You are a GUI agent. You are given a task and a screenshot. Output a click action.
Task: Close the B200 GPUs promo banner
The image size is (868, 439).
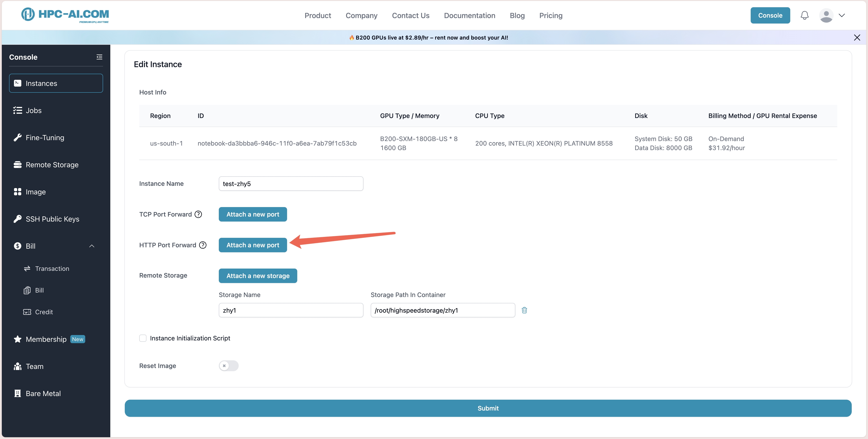(x=857, y=37)
